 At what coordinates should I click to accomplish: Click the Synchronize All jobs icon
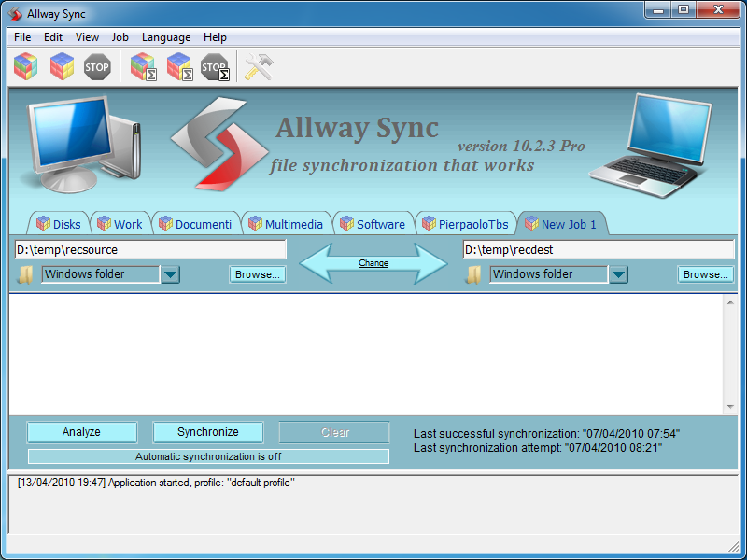180,66
